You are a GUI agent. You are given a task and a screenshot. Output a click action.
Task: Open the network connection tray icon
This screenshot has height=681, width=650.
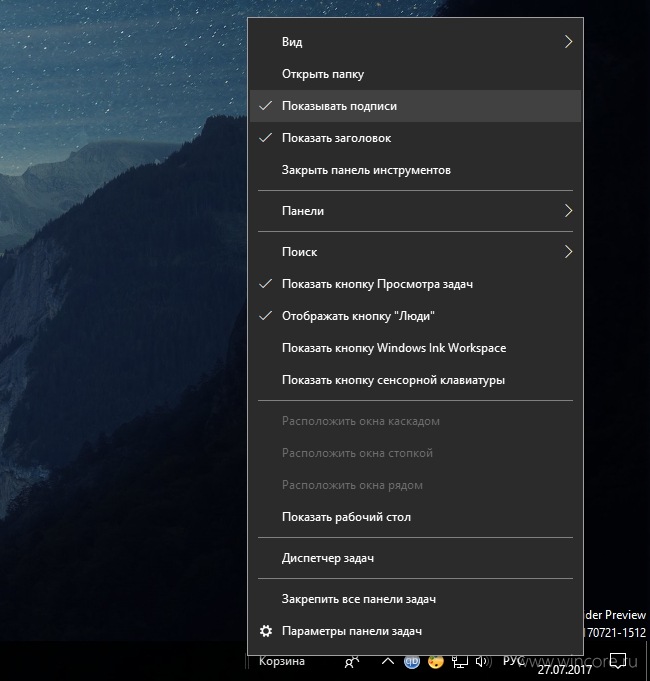[x=459, y=662]
